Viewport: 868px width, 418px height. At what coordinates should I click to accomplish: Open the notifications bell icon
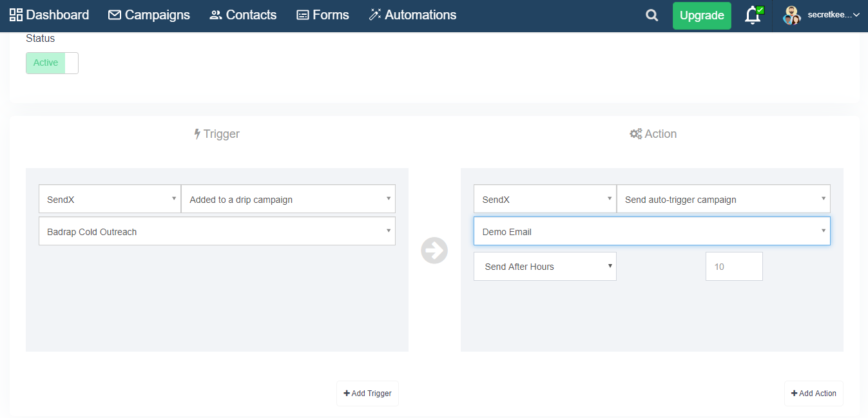point(752,15)
